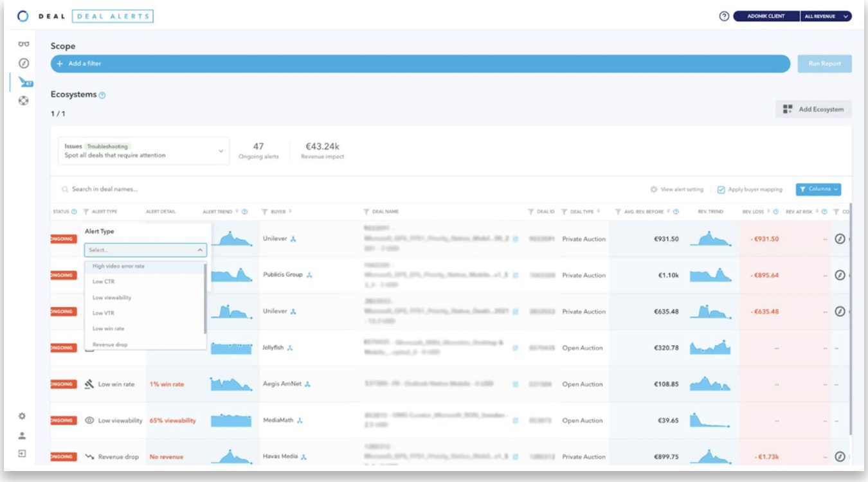Click buyer mapping icon beside Jellyfish
Screen dimensions: 868x482
click(x=290, y=348)
